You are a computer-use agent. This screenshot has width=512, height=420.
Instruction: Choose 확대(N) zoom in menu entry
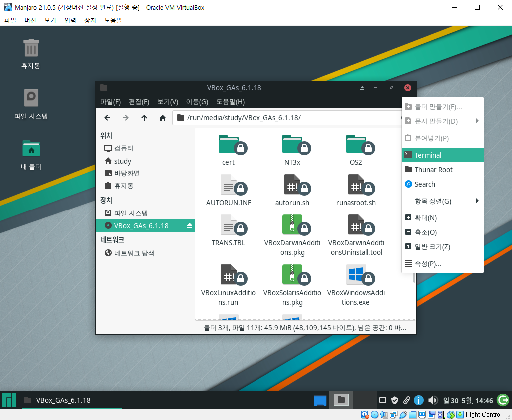tap(443, 218)
